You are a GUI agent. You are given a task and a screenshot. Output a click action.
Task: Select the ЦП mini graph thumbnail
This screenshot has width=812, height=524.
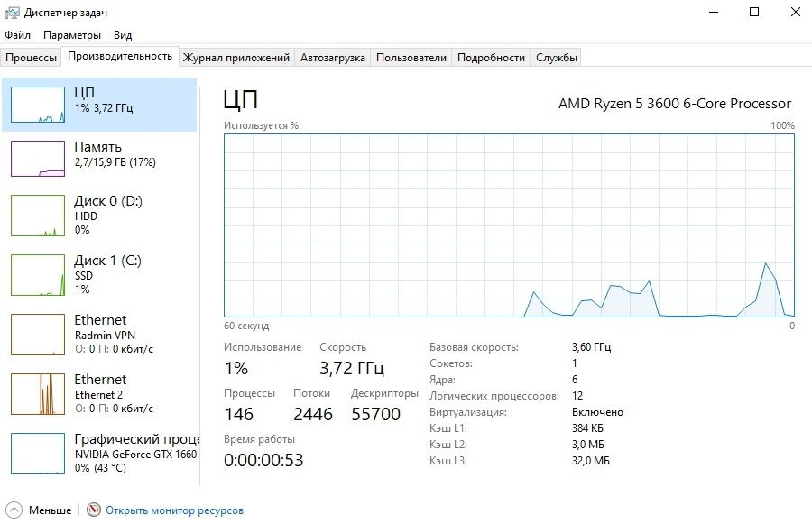pos(38,105)
